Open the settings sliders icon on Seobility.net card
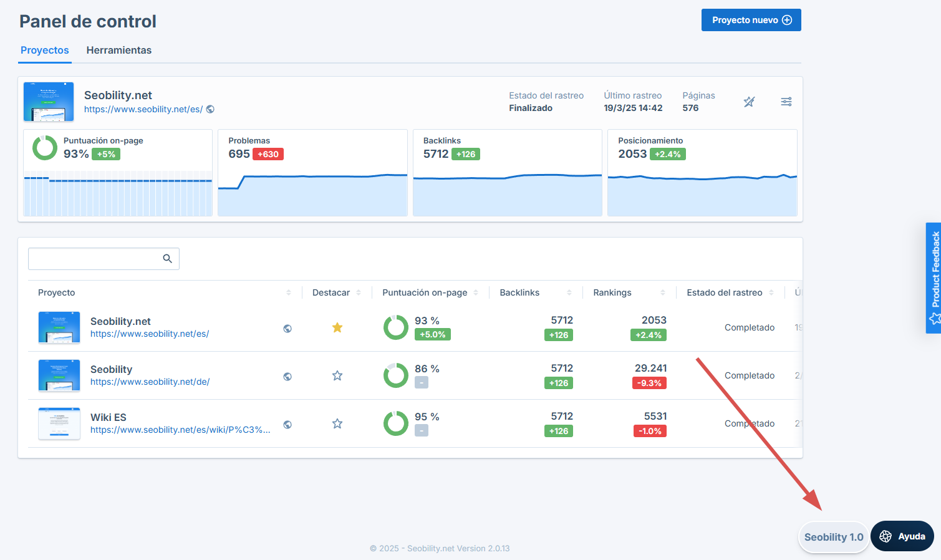Screen dimensions: 941x560 click(x=786, y=102)
